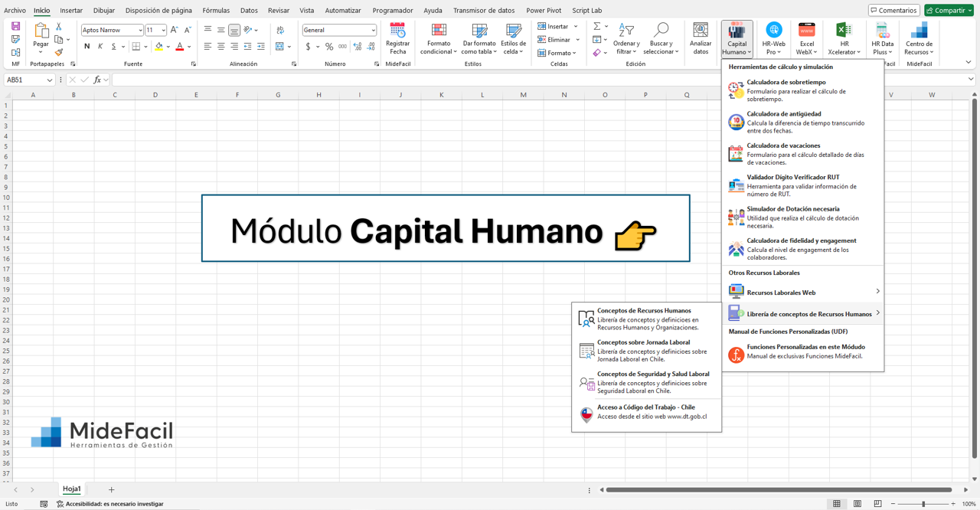Screen dimensions: 980x510
Task: Open Conceptos de Recursos Humanos library
Action: (x=647, y=319)
